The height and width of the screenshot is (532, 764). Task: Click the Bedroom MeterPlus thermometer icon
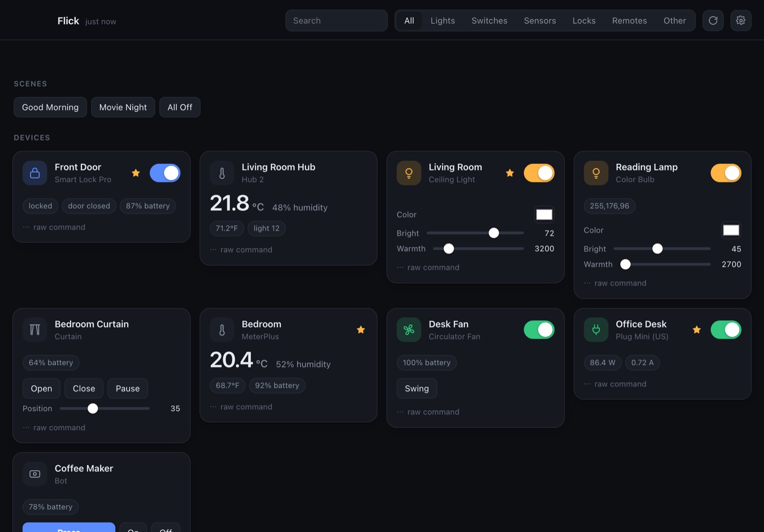(x=222, y=330)
